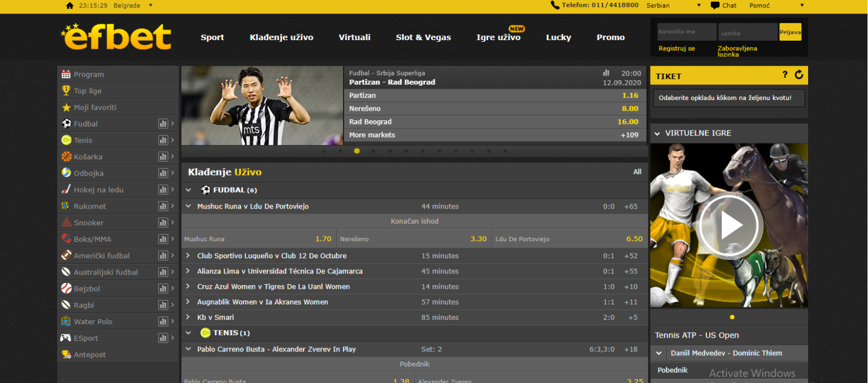Click the All link in Klađenje Uživo
This screenshot has height=383, width=868.
coord(637,172)
